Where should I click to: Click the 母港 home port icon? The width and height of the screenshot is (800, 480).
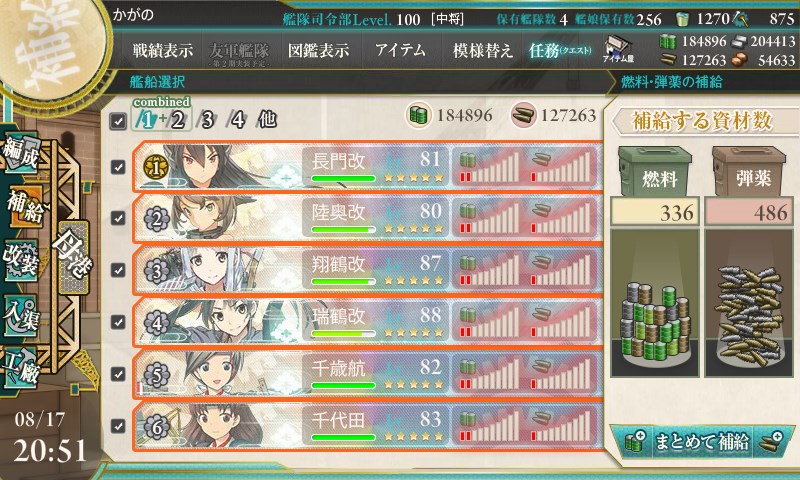pos(73,256)
